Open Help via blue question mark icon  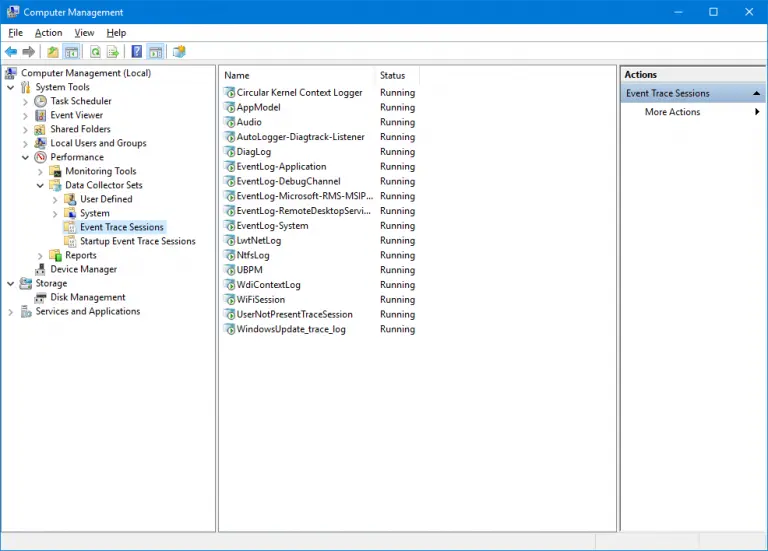(137, 52)
